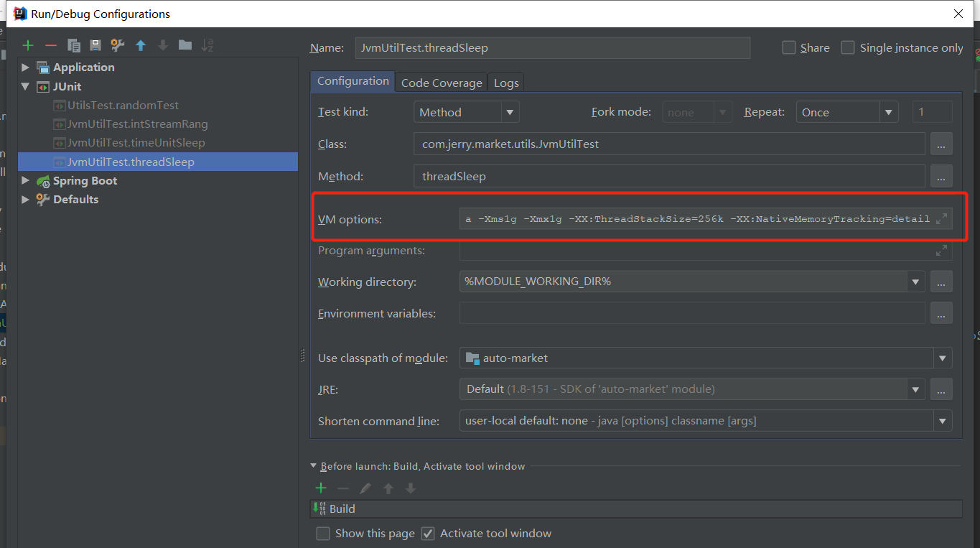Sort configurations alphabetically

coord(207,45)
